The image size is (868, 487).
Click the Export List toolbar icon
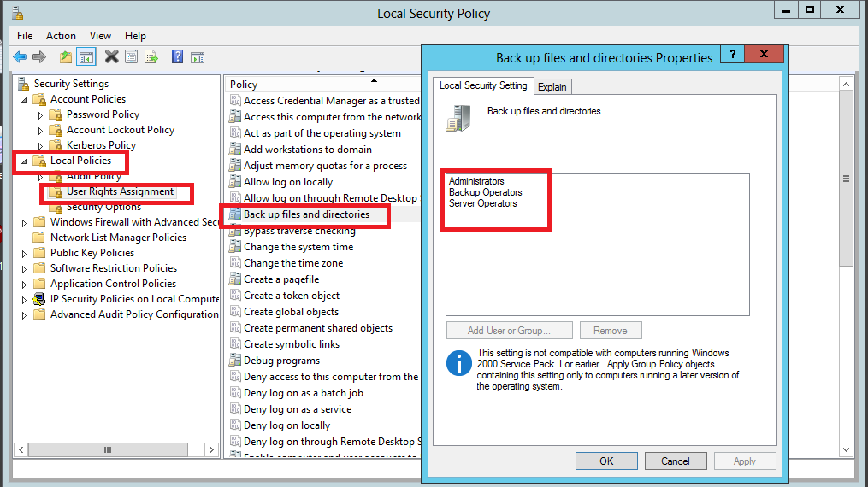pyautogui.click(x=151, y=57)
